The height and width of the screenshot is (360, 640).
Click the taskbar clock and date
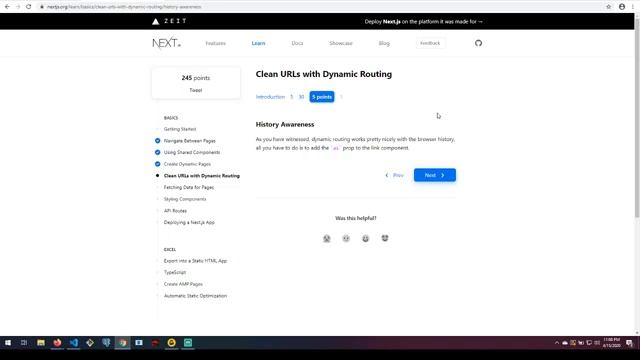coord(611,343)
